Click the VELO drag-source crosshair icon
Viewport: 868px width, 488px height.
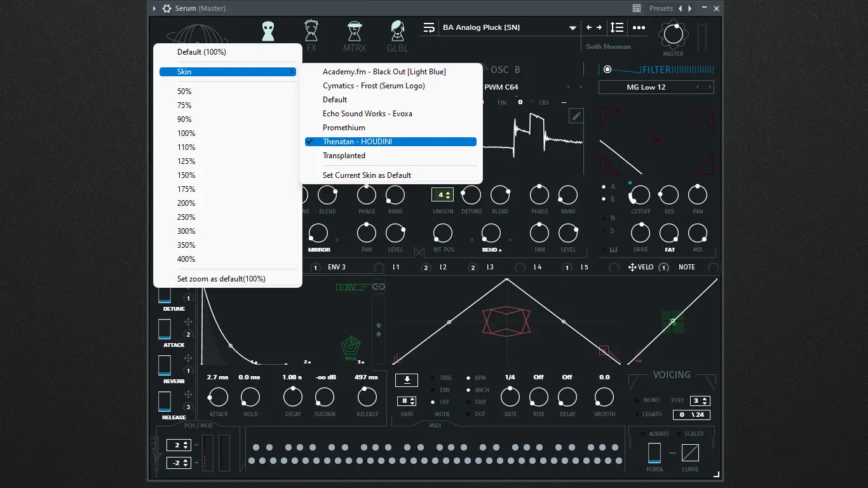point(632,268)
